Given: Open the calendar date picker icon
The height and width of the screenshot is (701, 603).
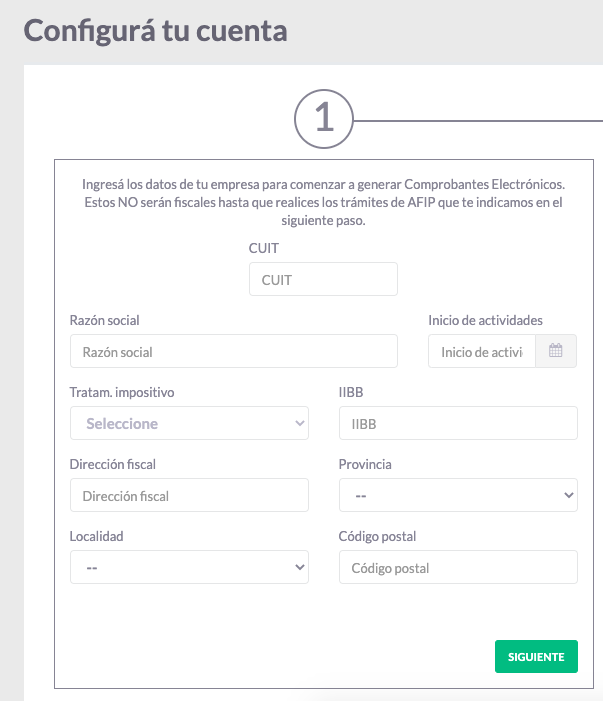Looking at the screenshot, I should (x=556, y=351).
